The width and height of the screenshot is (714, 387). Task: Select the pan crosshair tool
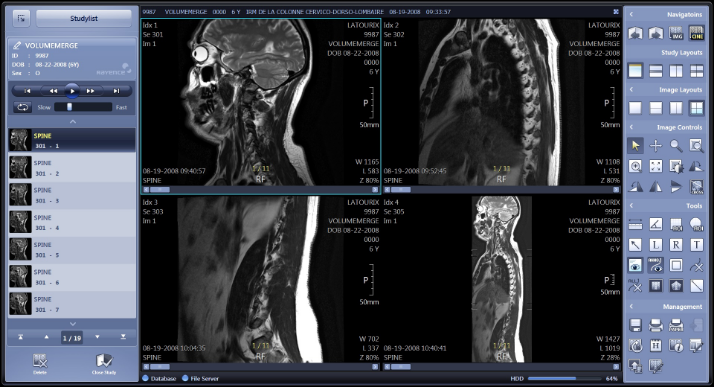click(656, 146)
